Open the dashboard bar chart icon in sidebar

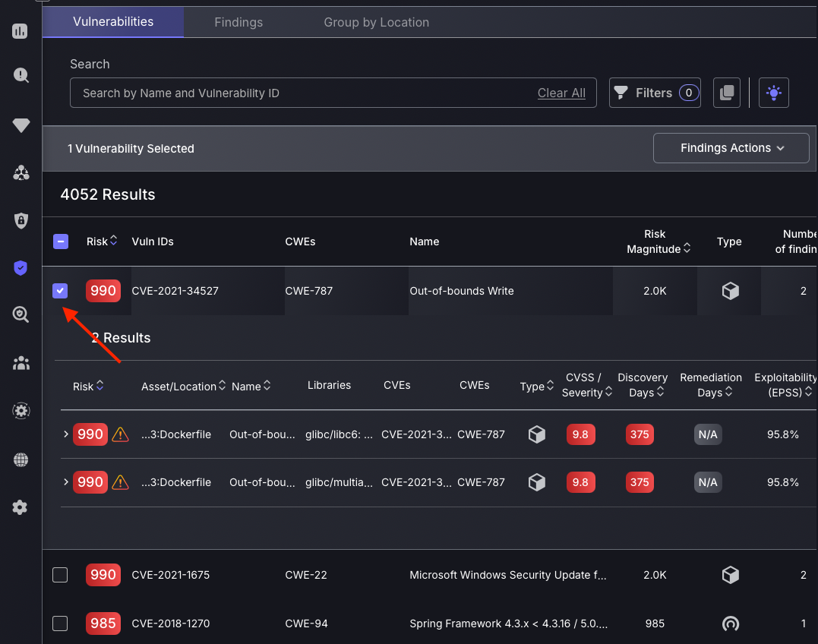click(20, 31)
